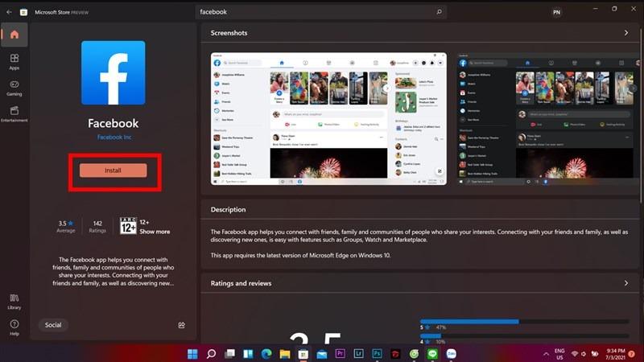The image size is (644, 362).
Task: Click the search box containing facebook
Action: point(320,12)
